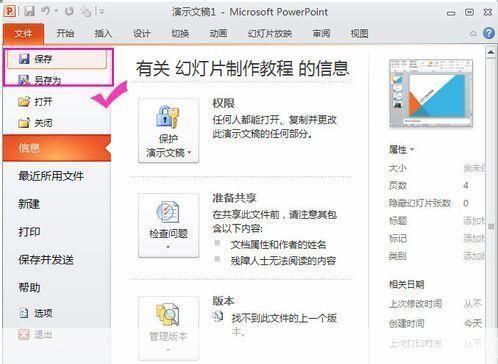
Task: Open the 保护演示文稿 dropdown button
Action: (169, 130)
